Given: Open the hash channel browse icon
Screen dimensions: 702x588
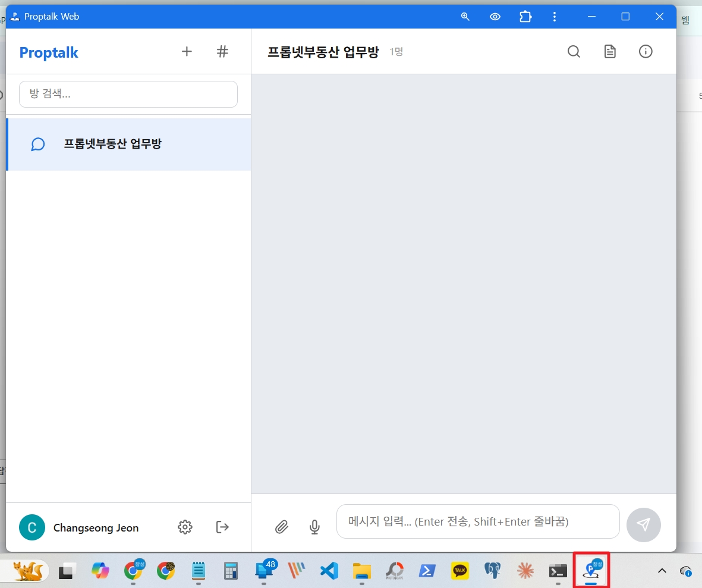Looking at the screenshot, I should pos(222,52).
